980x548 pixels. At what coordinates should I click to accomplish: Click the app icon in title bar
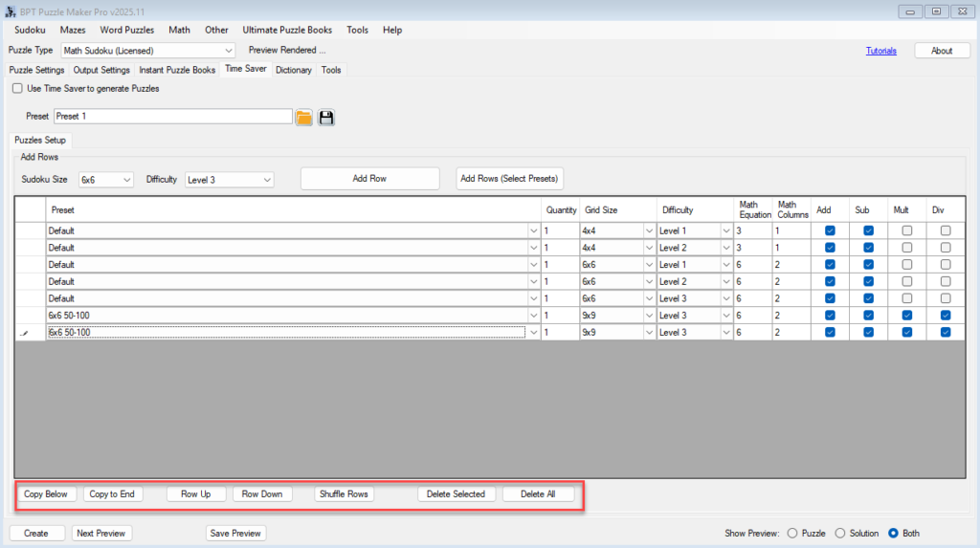click(x=10, y=11)
